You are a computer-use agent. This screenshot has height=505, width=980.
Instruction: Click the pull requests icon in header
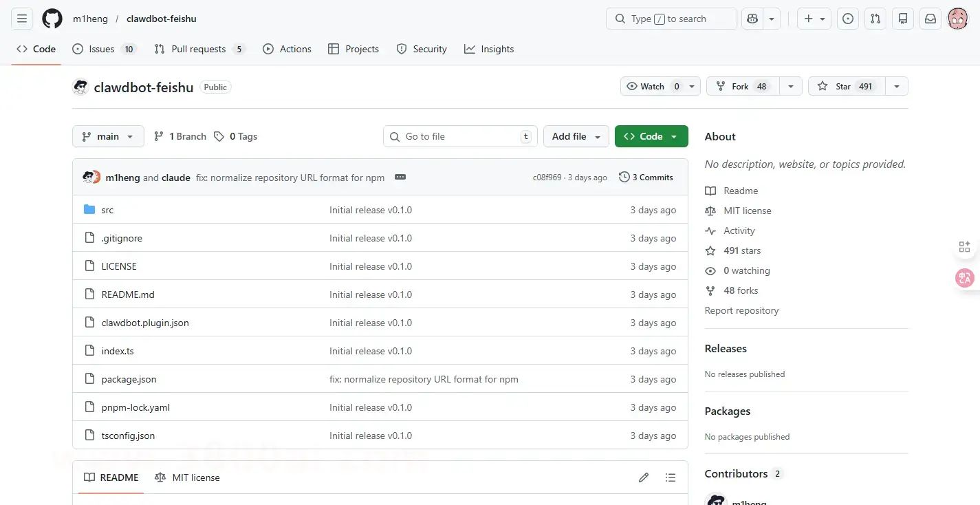(x=875, y=19)
